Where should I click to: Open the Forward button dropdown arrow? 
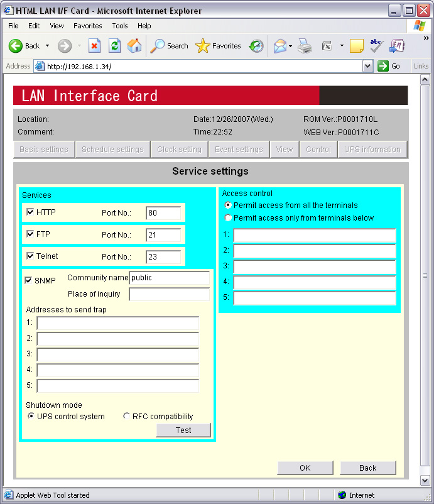(79, 46)
